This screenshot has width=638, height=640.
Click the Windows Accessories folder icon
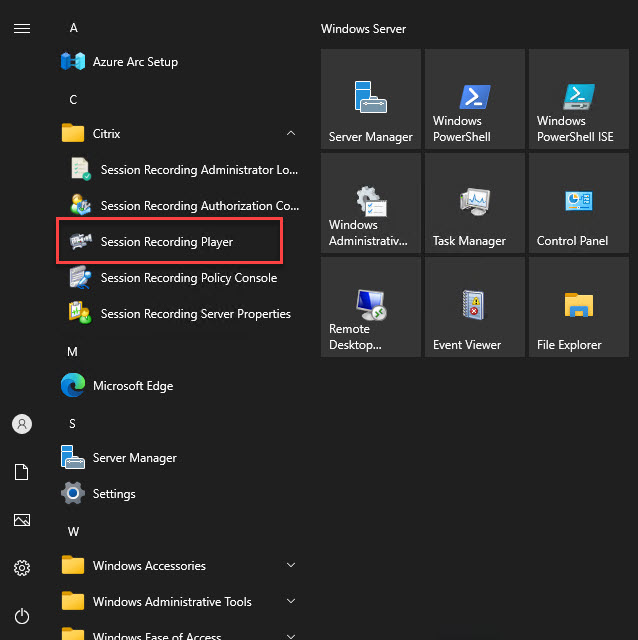pyautogui.click(x=73, y=565)
